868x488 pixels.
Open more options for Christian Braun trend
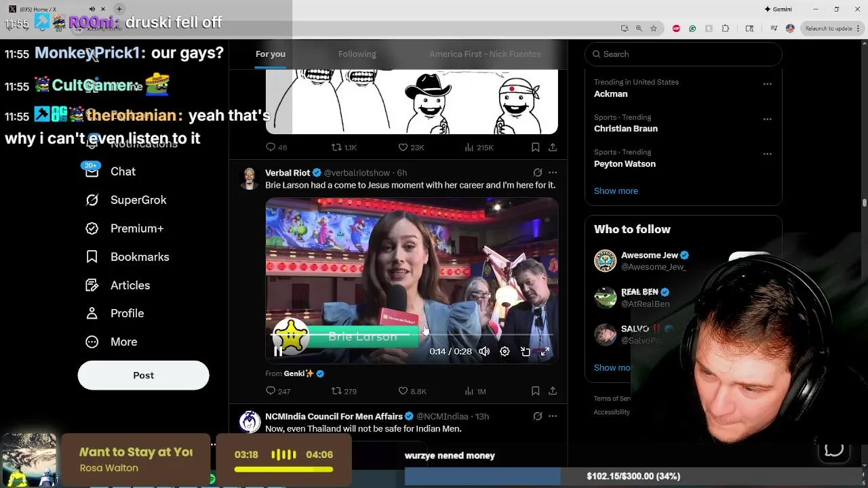pyautogui.click(x=768, y=119)
